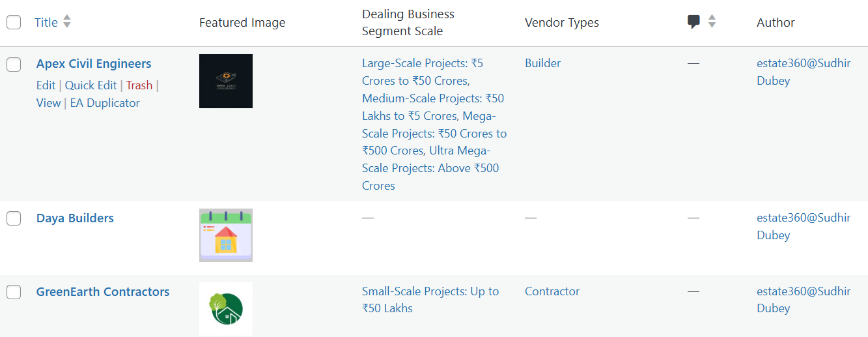Screen dimensions: 868x337
Task: Check the Apex Civil Engineers row checkbox
Action: [14, 64]
